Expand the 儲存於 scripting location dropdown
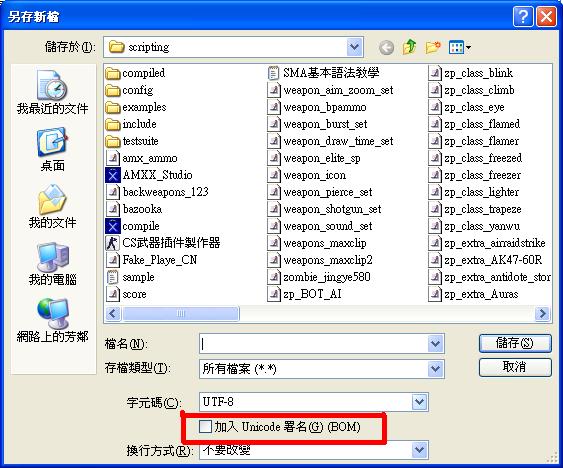The width and height of the screenshot is (563, 468). (x=354, y=47)
